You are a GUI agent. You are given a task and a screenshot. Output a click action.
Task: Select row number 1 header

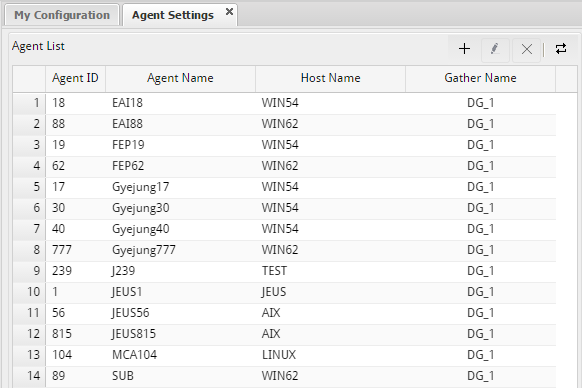click(29, 103)
